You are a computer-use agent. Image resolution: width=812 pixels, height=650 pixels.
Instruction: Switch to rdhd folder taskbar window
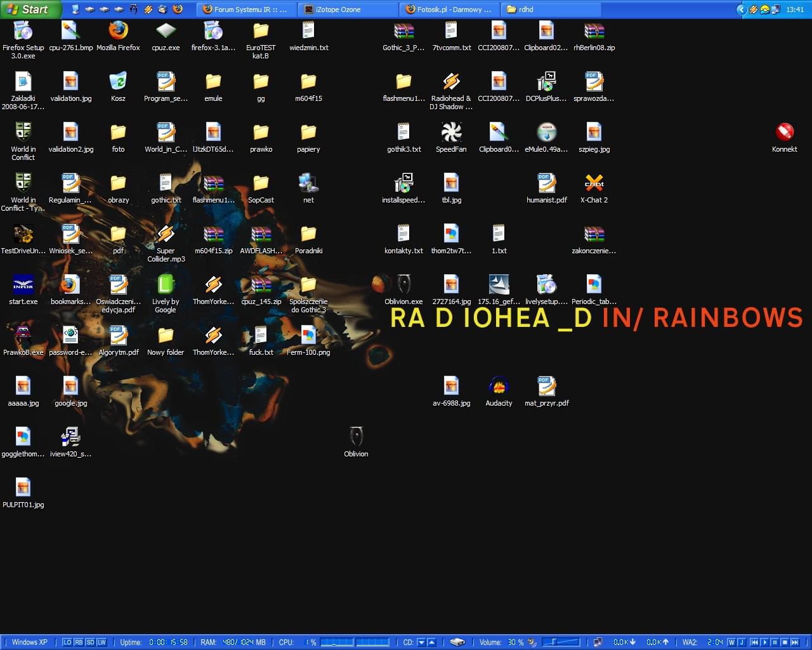point(550,10)
